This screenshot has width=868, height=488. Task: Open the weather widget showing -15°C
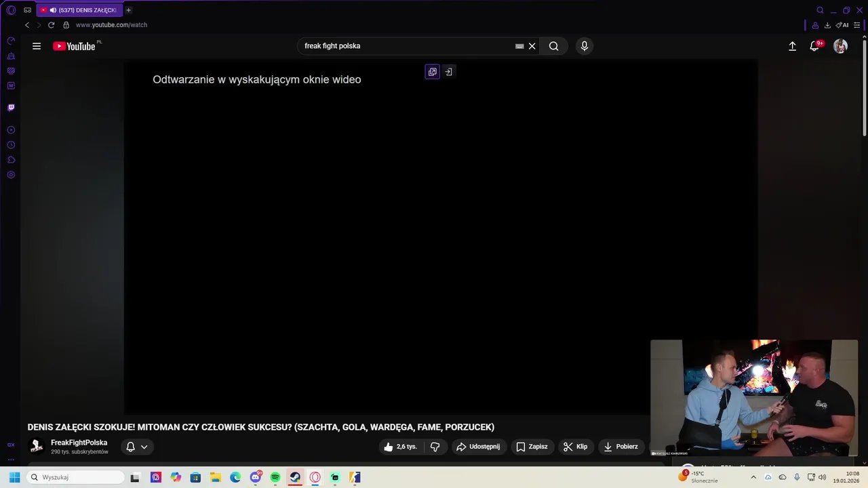click(698, 477)
